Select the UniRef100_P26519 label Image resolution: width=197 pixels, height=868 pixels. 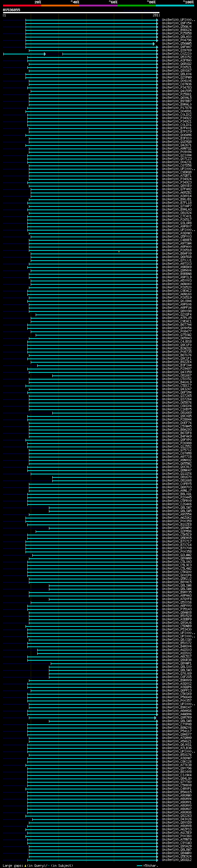(177, 297)
